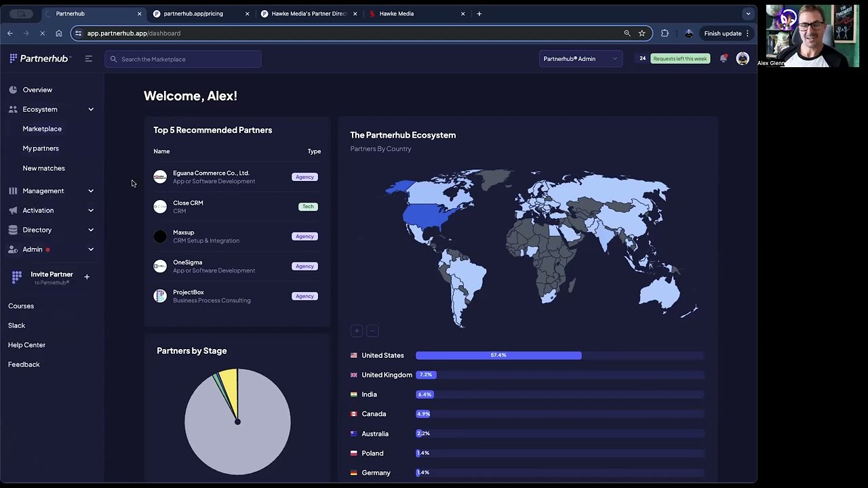Click the United States 57.4% bar
Image resolution: width=868 pixels, height=488 pixels.
pos(498,355)
